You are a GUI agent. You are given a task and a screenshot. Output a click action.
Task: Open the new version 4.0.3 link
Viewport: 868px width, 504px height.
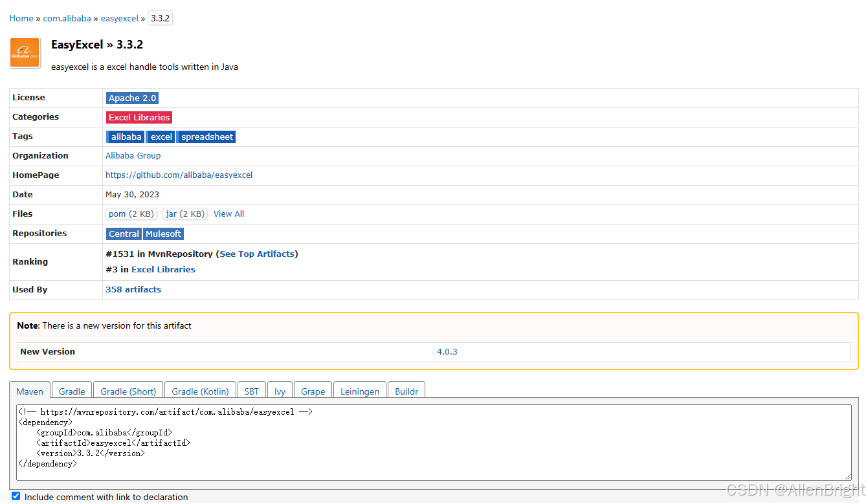pos(447,351)
